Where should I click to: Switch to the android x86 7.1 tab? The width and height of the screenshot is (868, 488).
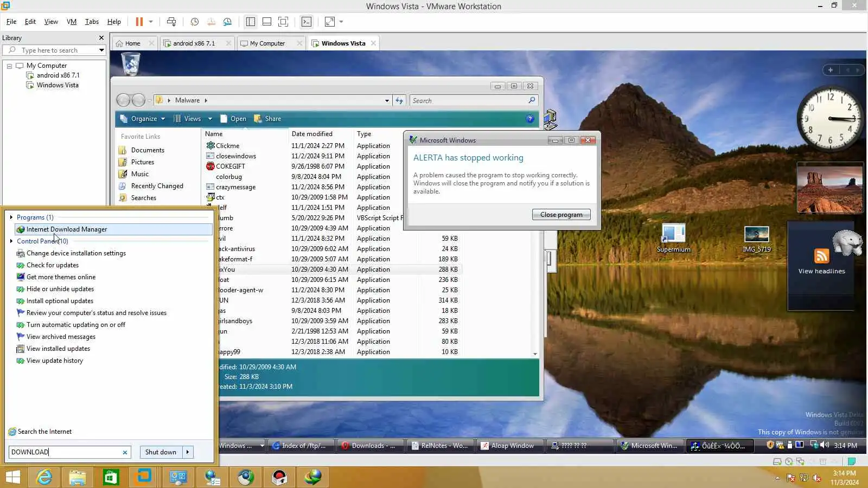[x=194, y=43]
